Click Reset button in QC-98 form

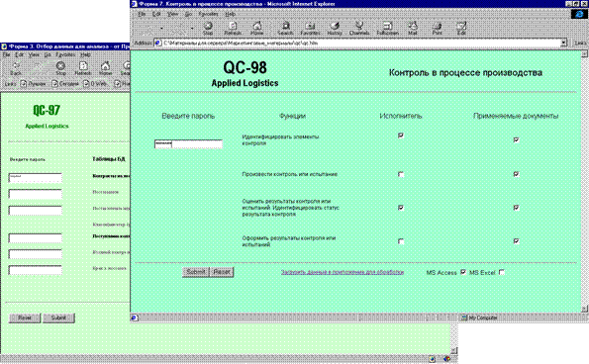pos(222,272)
